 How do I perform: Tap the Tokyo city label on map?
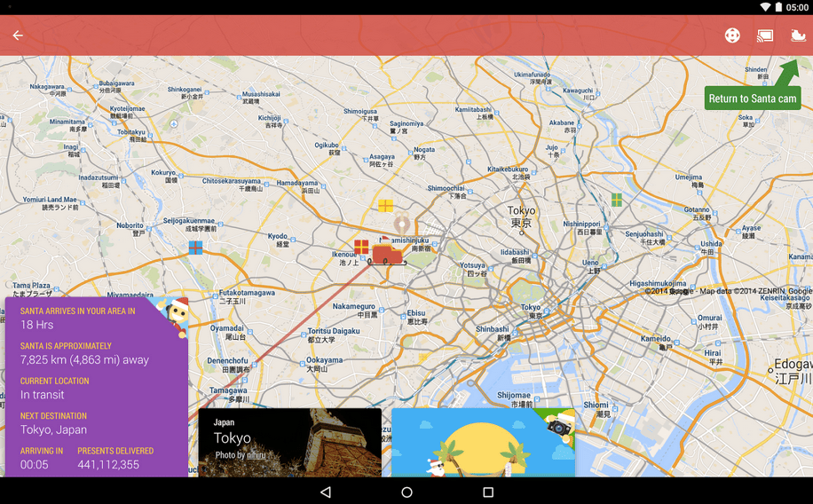(521, 217)
